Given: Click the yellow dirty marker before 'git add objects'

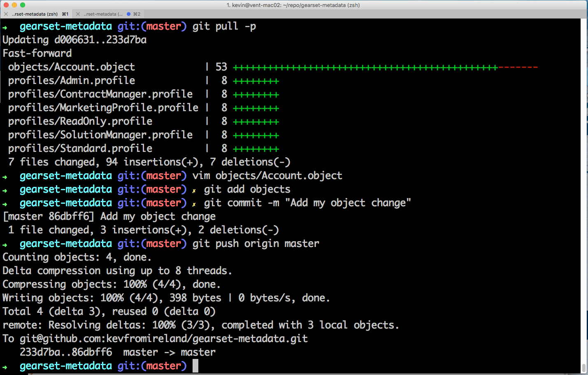Looking at the screenshot, I should click(x=194, y=191).
